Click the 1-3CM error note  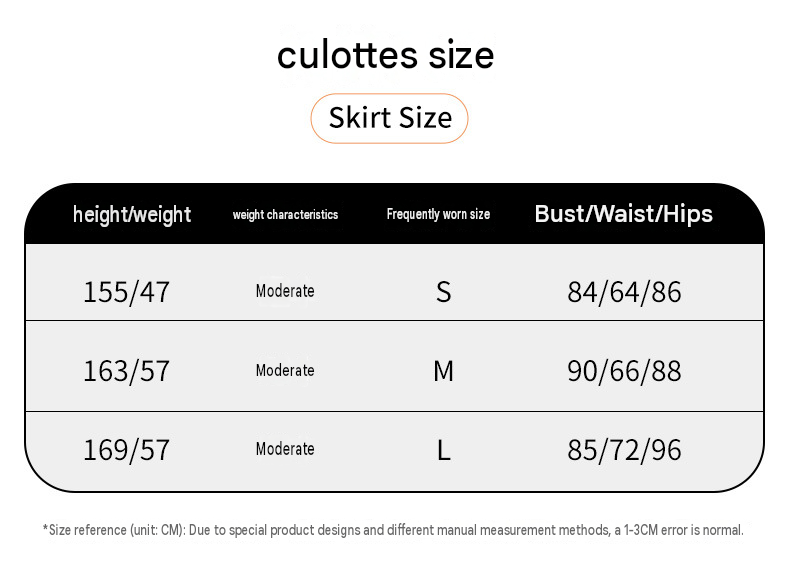pos(679,530)
